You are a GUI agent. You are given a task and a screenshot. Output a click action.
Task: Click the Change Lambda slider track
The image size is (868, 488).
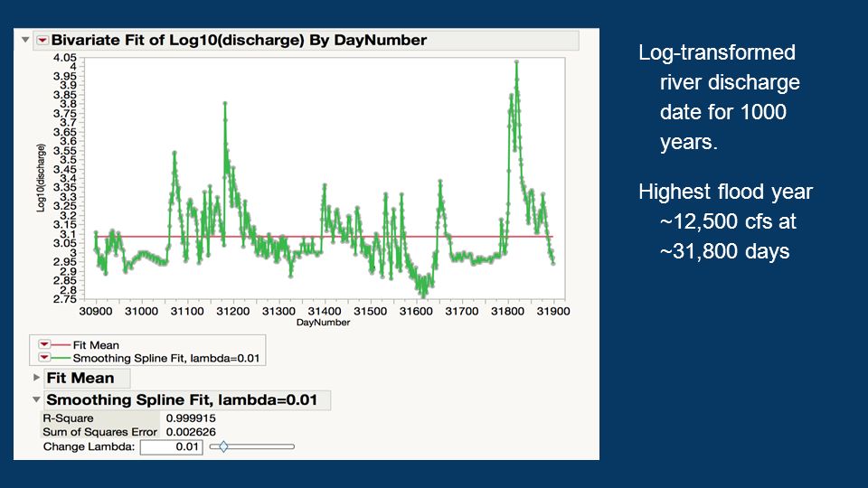pyautogui.click(x=252, y=446)
